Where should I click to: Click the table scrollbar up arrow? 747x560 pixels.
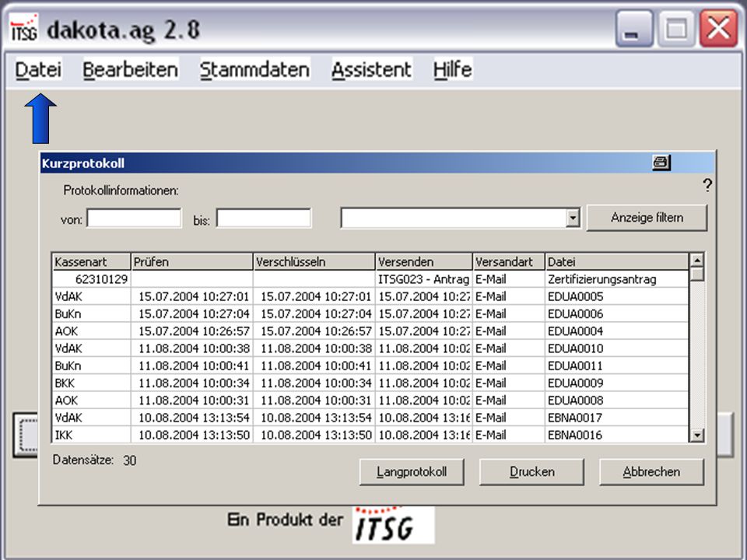click(697, 261)
